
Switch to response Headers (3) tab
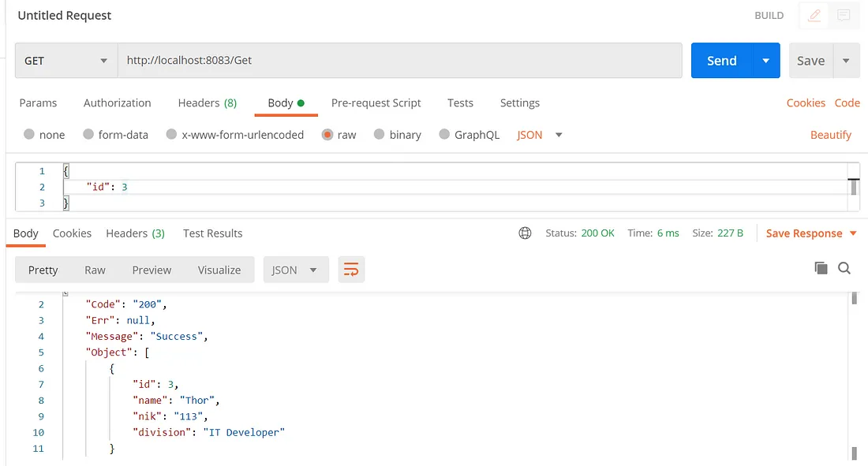(x=136, y=233)
